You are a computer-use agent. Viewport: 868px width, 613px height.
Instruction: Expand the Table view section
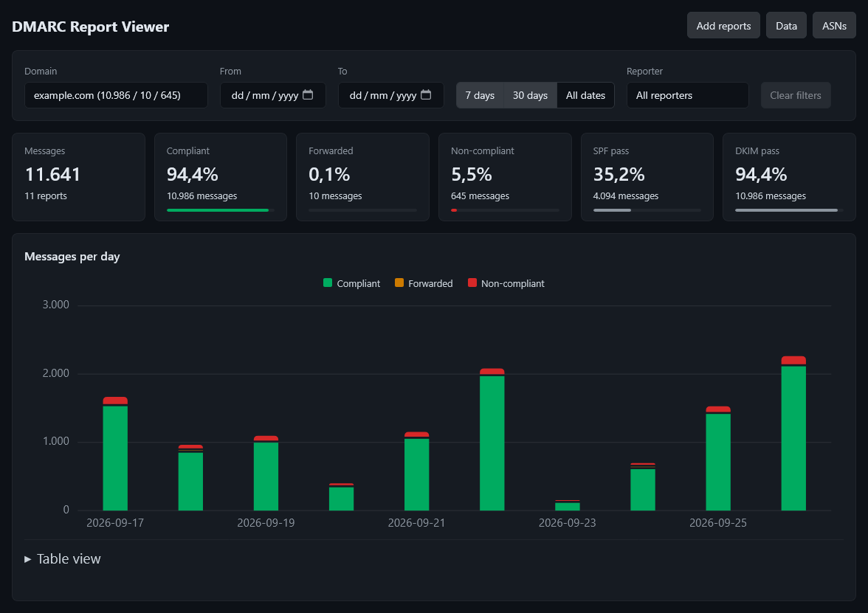[63, 559]
